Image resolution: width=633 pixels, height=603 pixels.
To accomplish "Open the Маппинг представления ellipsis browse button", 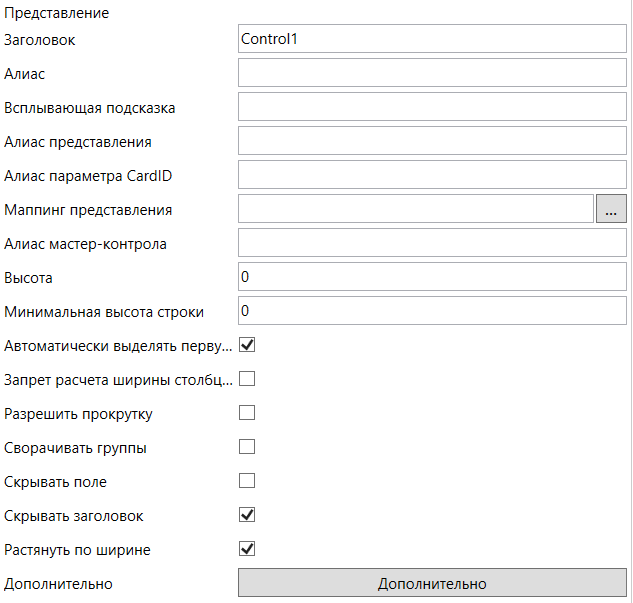I will point(611,209).
